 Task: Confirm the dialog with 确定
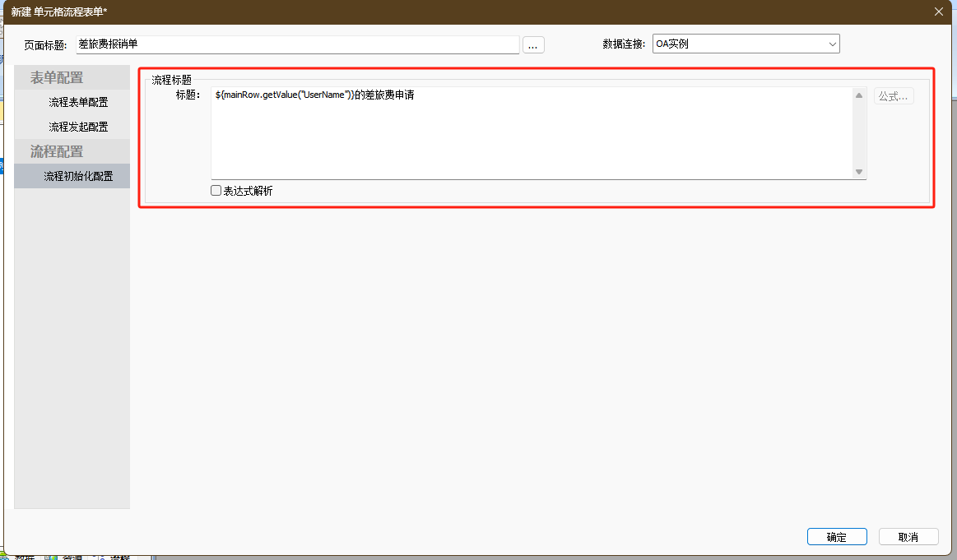click(x=837, y=537)
